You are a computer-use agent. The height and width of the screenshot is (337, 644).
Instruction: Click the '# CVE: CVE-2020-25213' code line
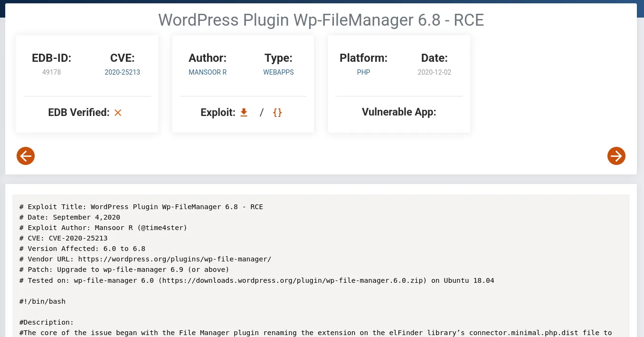[64, 238]
